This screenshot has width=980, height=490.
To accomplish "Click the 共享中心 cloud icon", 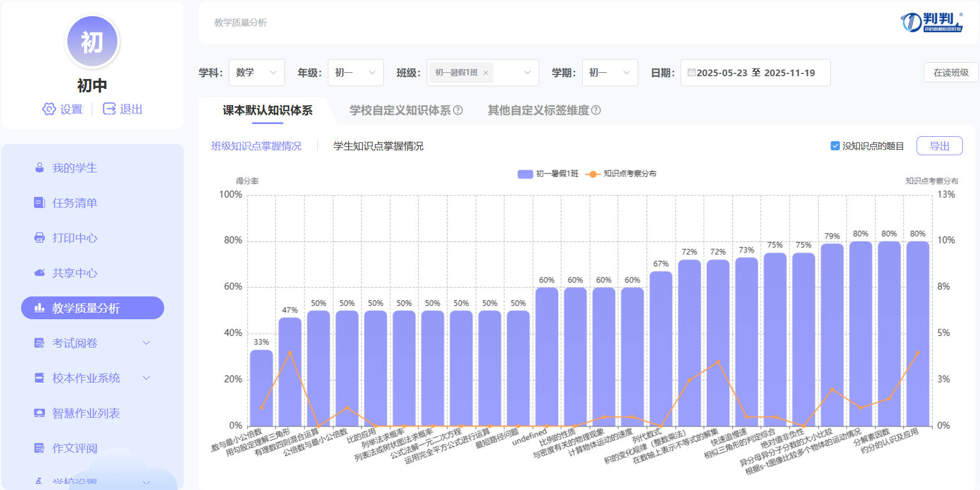I will click(x=40, y=273).
